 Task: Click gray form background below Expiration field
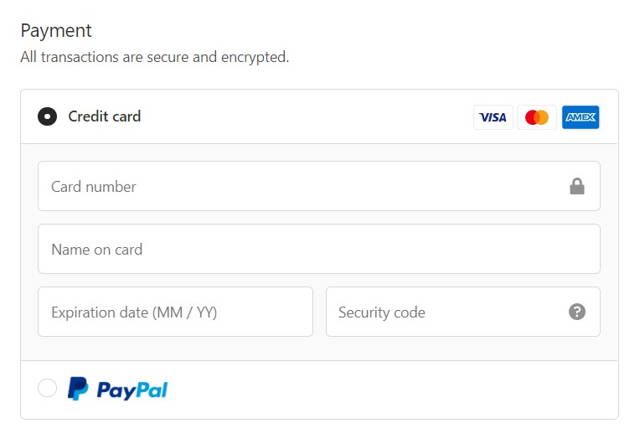click(x=176, y=348)
